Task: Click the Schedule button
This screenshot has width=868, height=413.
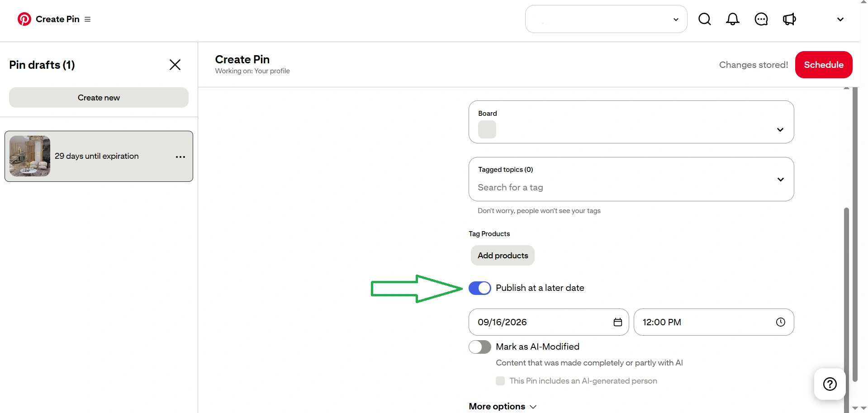Action: coord(824,65)
